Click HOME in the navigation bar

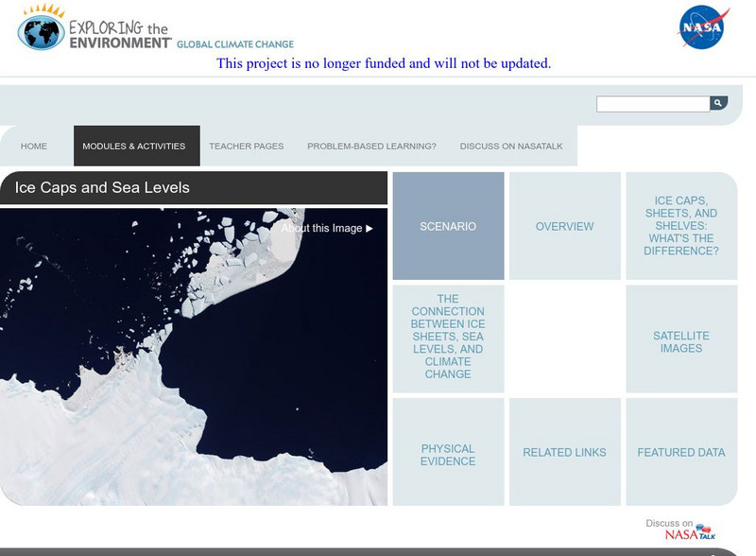[x=34, y=146]
